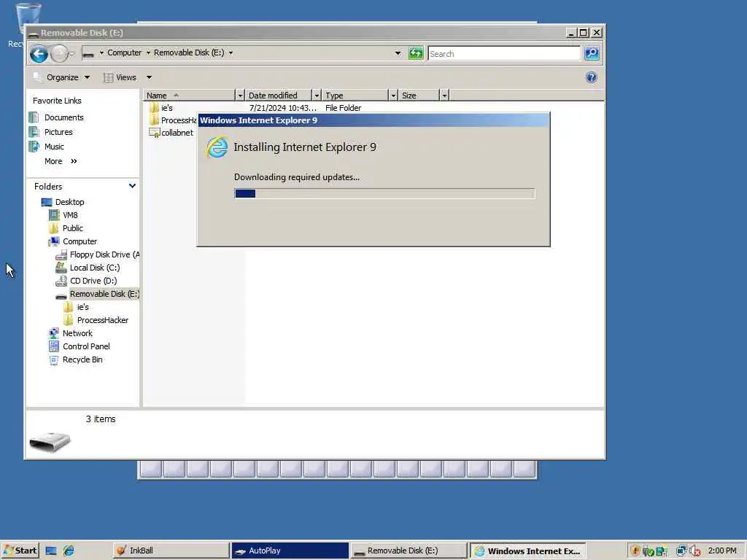Sort files by Name column header
The image size is (747, 560).
[x=189, y=96]
